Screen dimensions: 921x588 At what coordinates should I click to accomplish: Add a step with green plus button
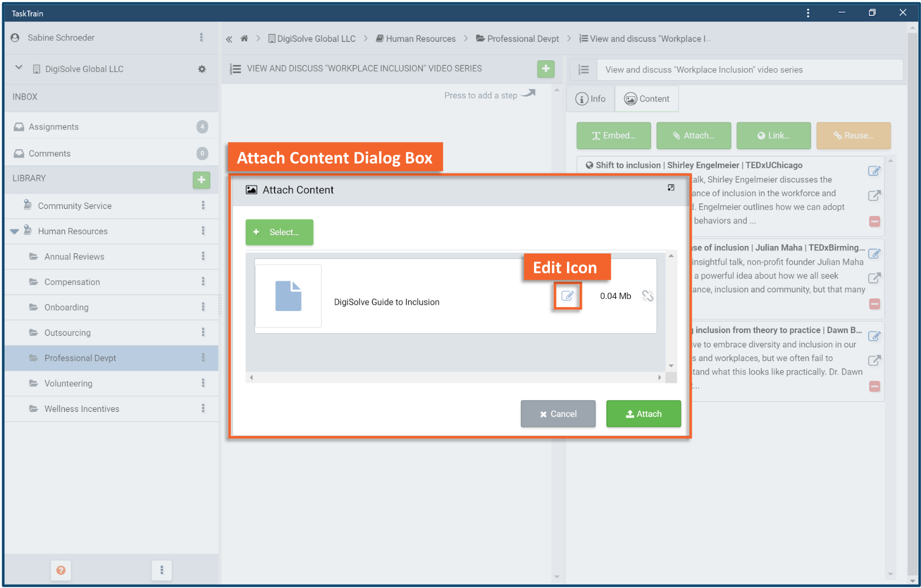point(546,69)
